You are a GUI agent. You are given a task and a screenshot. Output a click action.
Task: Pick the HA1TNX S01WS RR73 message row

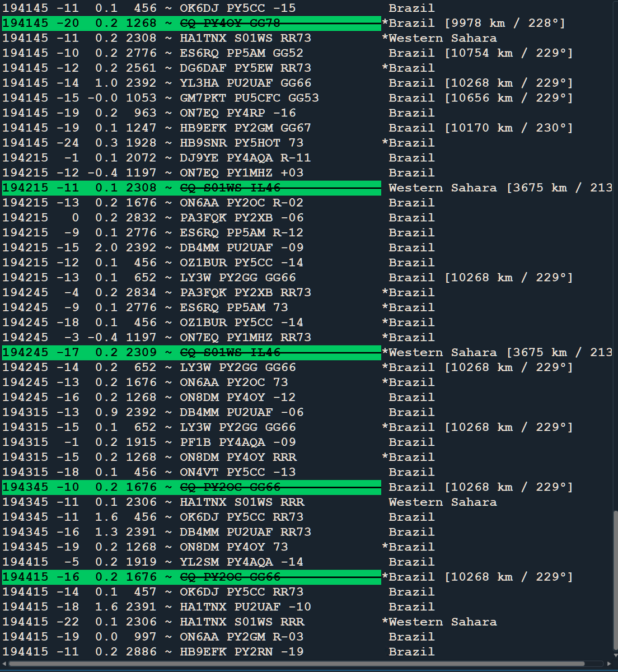pyautogui.click(x=307, y=38)
